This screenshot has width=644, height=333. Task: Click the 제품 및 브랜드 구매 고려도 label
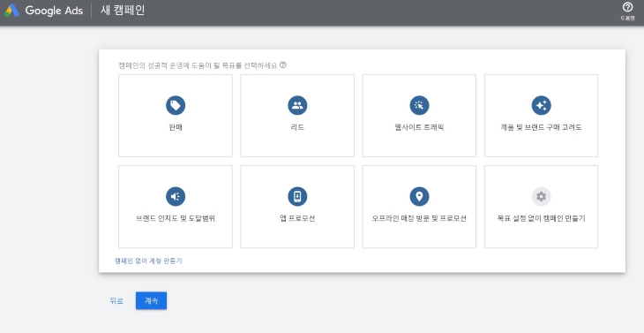coord(541,127)
